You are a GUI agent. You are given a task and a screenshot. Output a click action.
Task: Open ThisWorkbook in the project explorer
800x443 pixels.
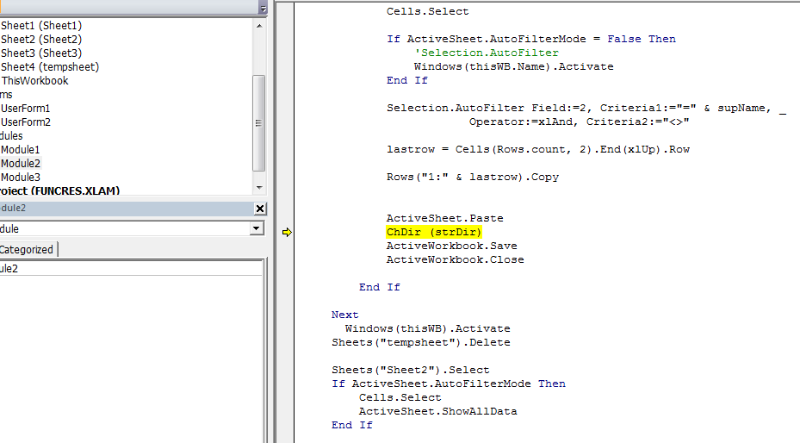(35, 80)
